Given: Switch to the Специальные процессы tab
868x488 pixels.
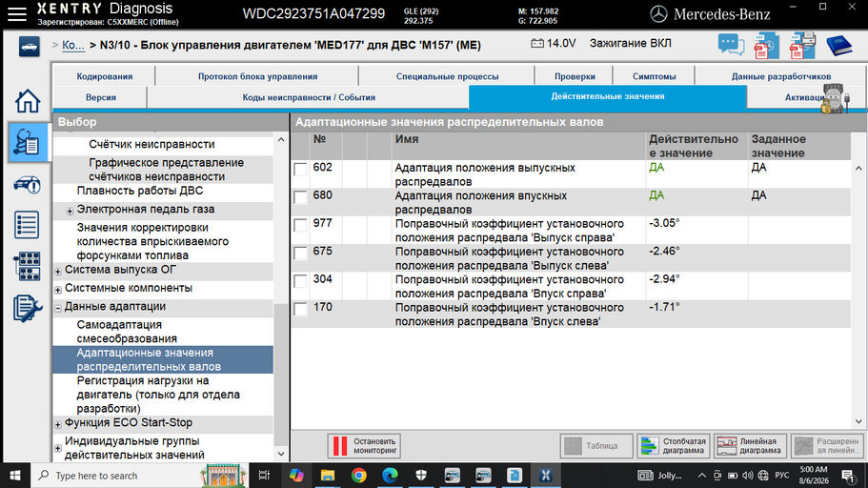Looking at the screenshot, I should pyautogui.click(x=447, y=76).
